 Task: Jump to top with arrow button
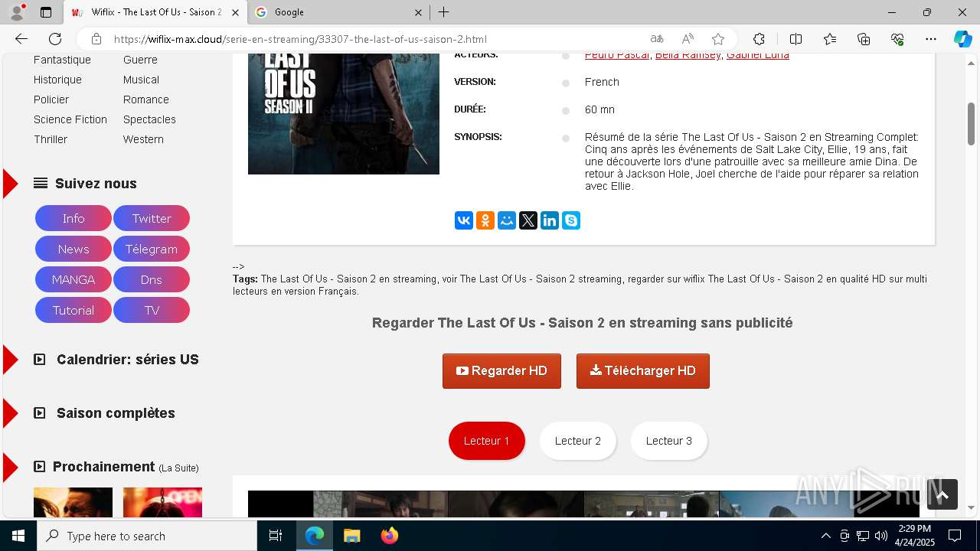coord(942,494)
